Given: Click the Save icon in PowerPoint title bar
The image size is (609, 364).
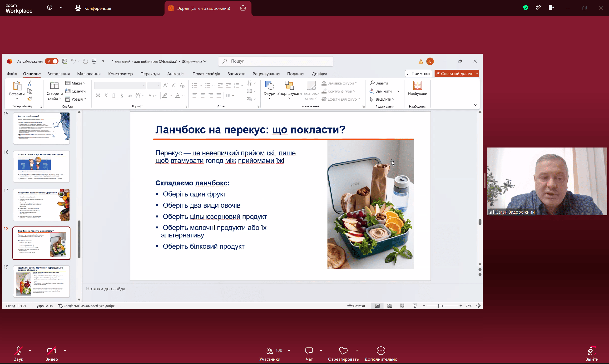Looking at the screenshot, I should 64,61.
